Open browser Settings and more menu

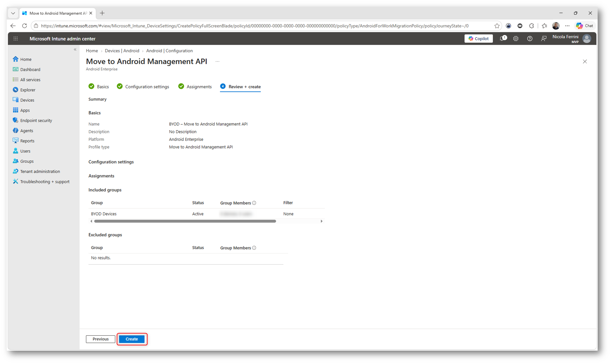567,26
